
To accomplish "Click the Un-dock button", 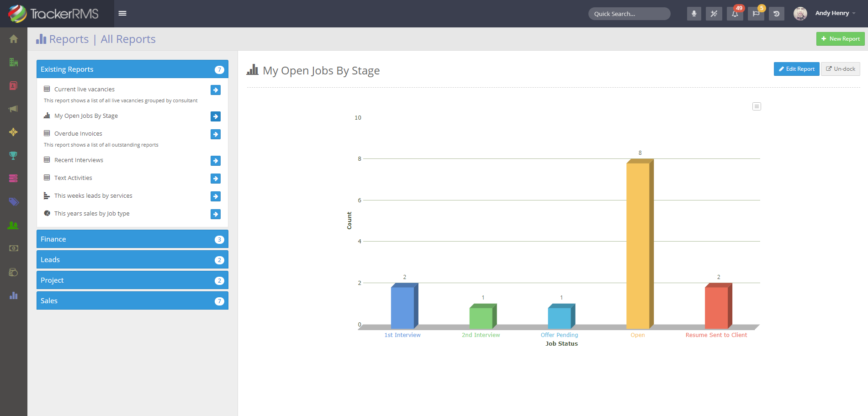I will 841,69.
